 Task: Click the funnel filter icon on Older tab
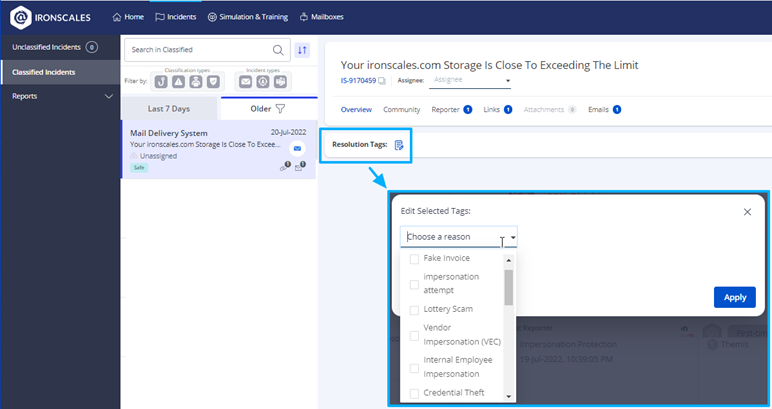click(x=280, y=109)
